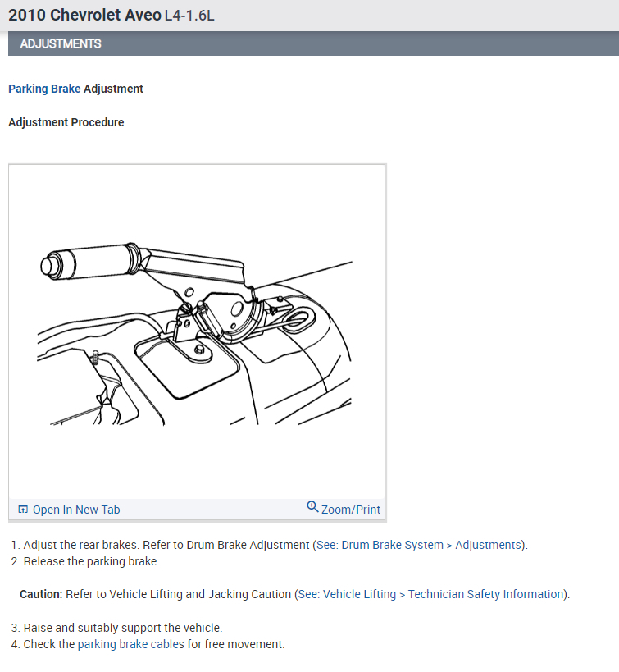Image resolution: width=619 pixels, height=672 pixels.
Task: Open the parking brake diagram in new tab
Action: pos(75,510)
